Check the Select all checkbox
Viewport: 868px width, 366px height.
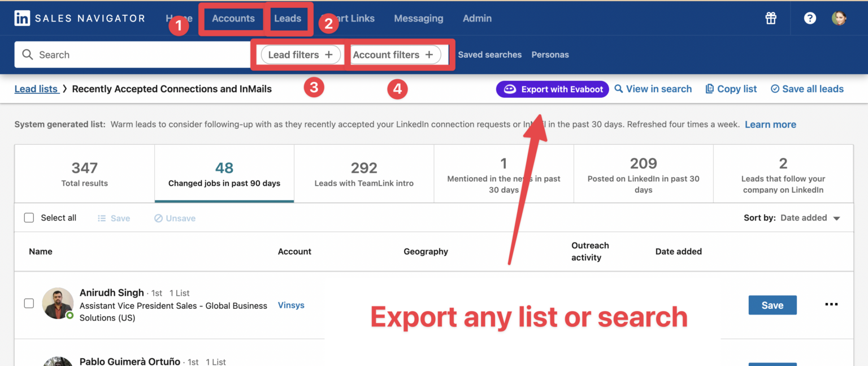[x=29, y=217]
